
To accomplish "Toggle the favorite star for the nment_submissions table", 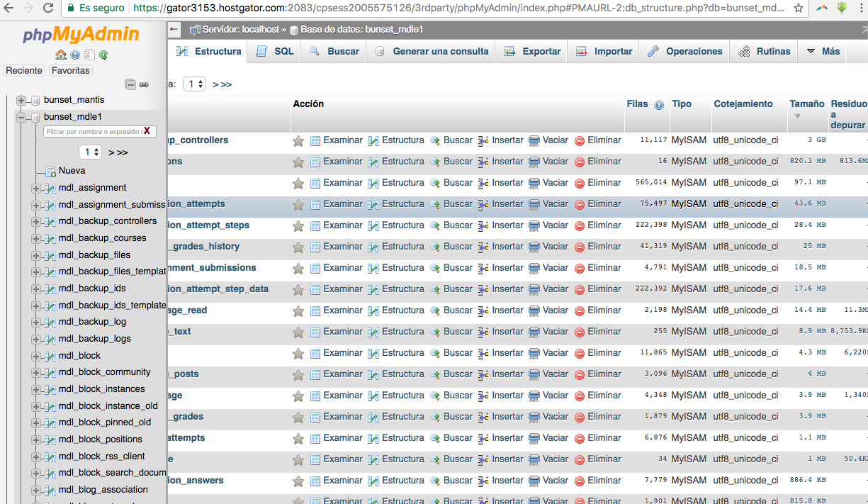I will [x=298, y=268].
